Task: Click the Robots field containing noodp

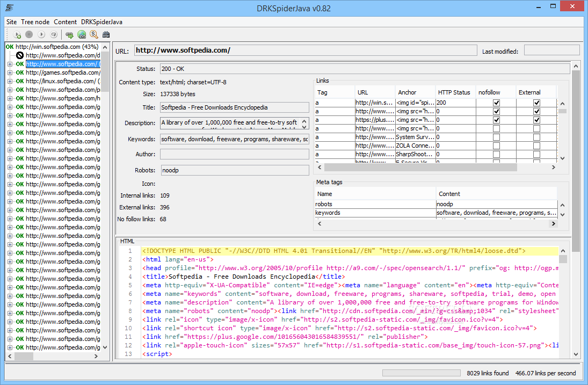Action: coord(235,170)
